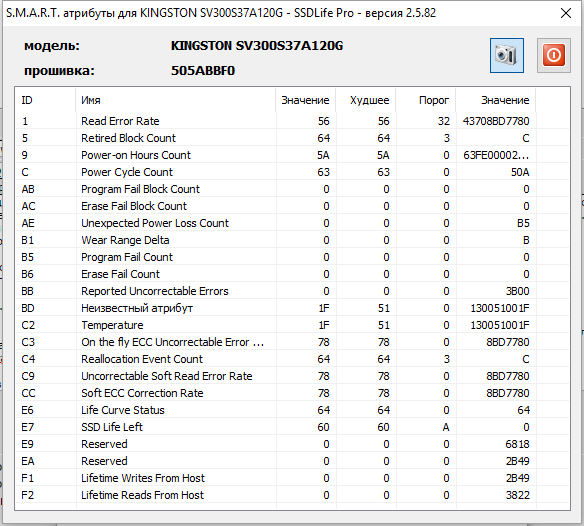Select the Temperature attribute row

tap(292, 325)
